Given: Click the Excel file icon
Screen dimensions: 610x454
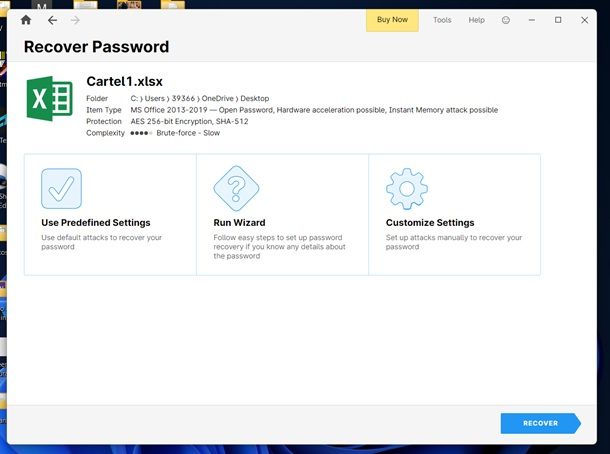Looking at the screenshot, I should click(x=49, y=98).
